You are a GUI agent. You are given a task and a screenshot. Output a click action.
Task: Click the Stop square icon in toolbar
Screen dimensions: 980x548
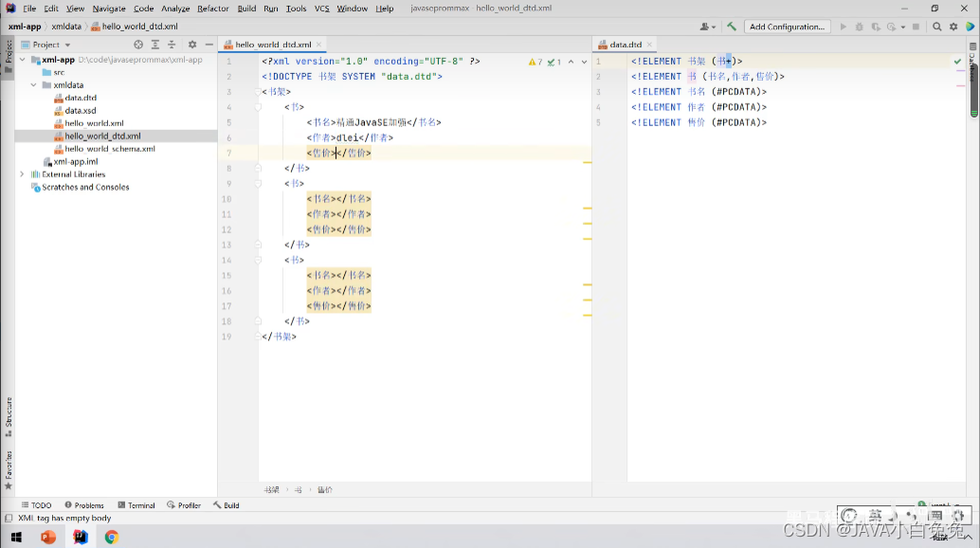click(916, 27)
